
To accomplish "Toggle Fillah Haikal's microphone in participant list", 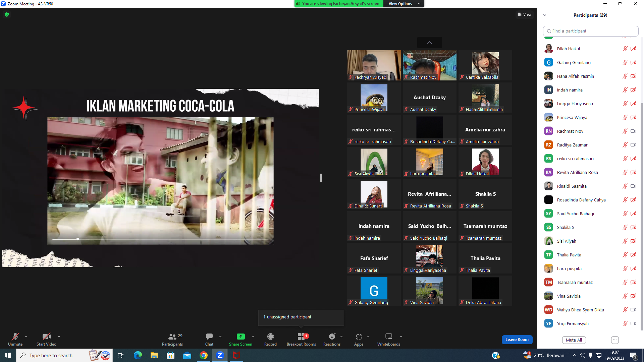I will click(x=625, y=49).
